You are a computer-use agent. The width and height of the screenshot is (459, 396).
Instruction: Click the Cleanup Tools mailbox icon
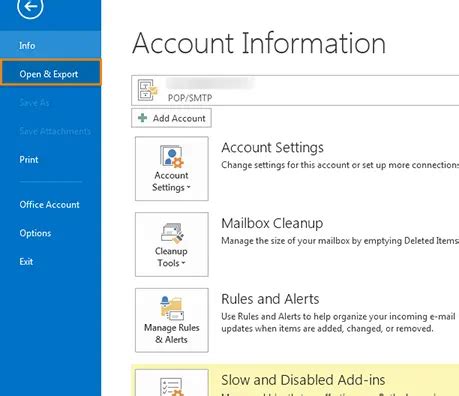click(x=172, y=233)
